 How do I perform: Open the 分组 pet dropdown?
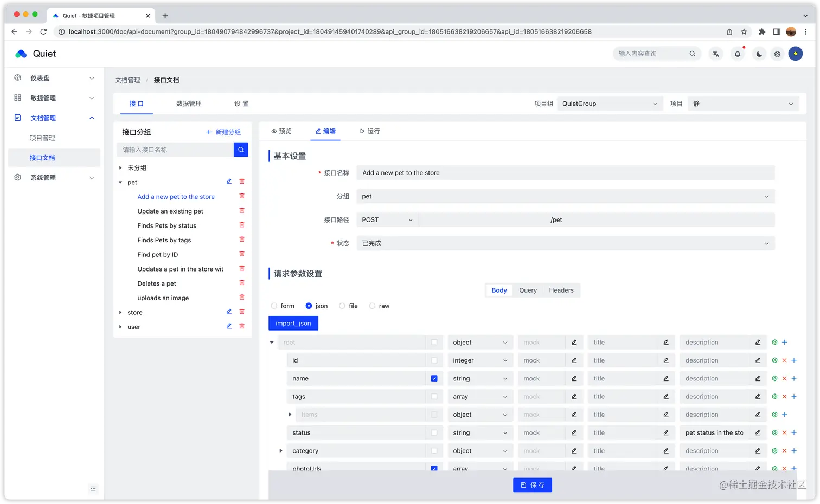pos(566,196)
